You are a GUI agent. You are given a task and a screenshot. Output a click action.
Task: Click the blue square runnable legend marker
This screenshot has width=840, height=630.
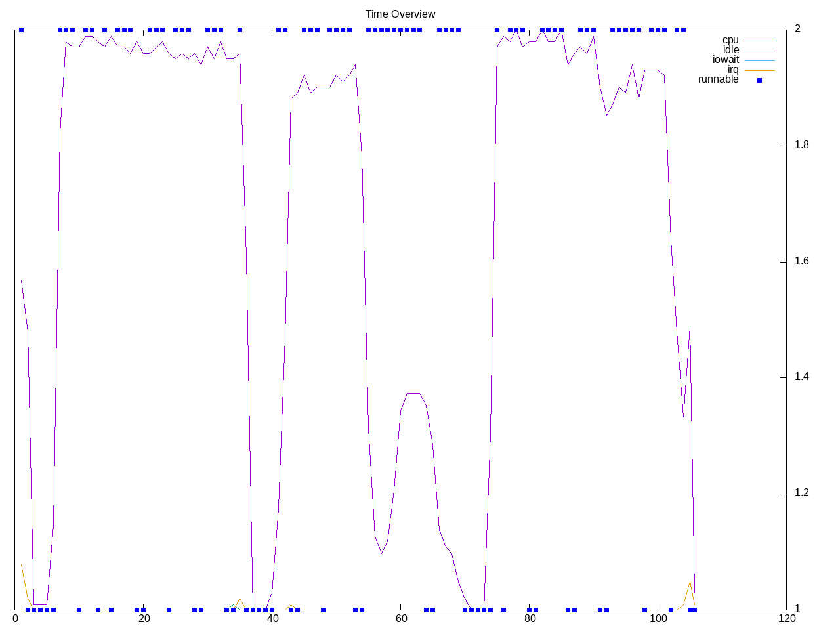[759, 80]
